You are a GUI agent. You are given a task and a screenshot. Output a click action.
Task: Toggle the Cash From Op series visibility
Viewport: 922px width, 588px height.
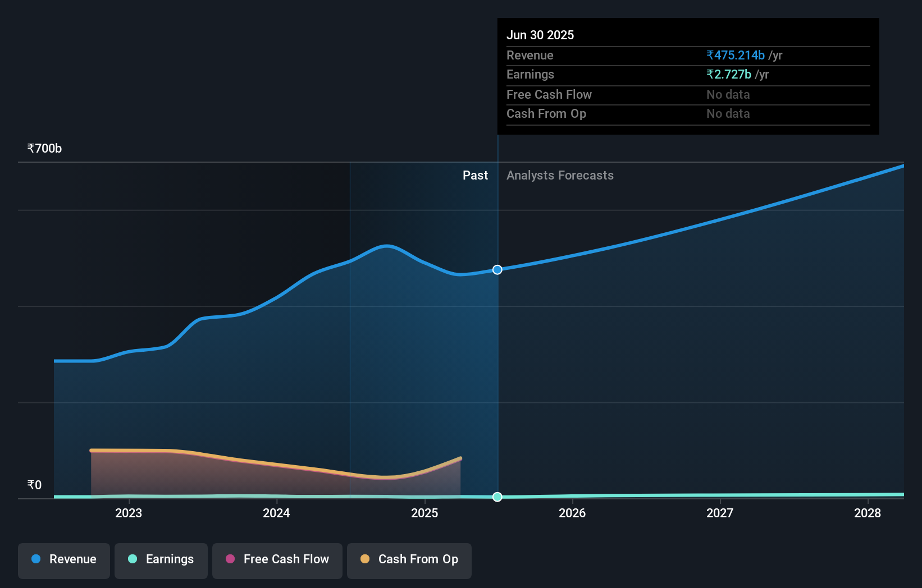(x=409, y=560)
